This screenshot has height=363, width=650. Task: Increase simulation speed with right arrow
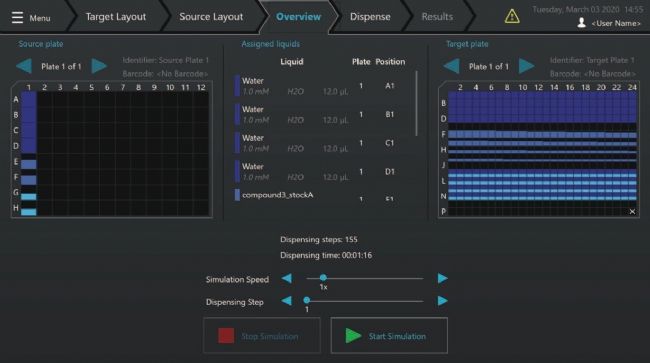click(x=442, y=278)
